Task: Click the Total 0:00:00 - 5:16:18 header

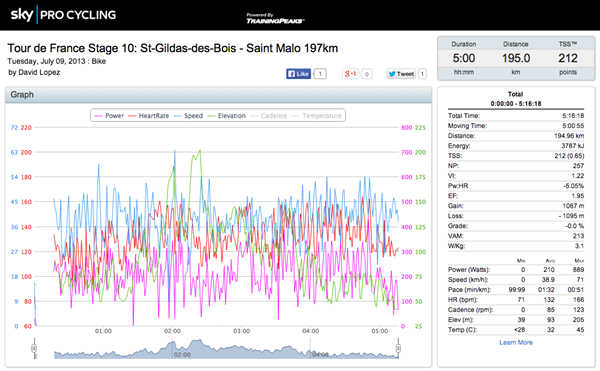Action: [516, 99]
